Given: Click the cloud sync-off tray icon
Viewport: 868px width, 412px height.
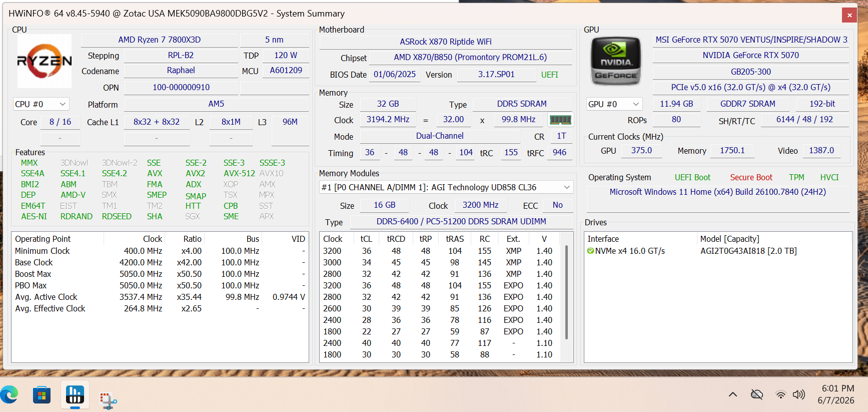Looking at the screenshot, I should click(757, 394).
